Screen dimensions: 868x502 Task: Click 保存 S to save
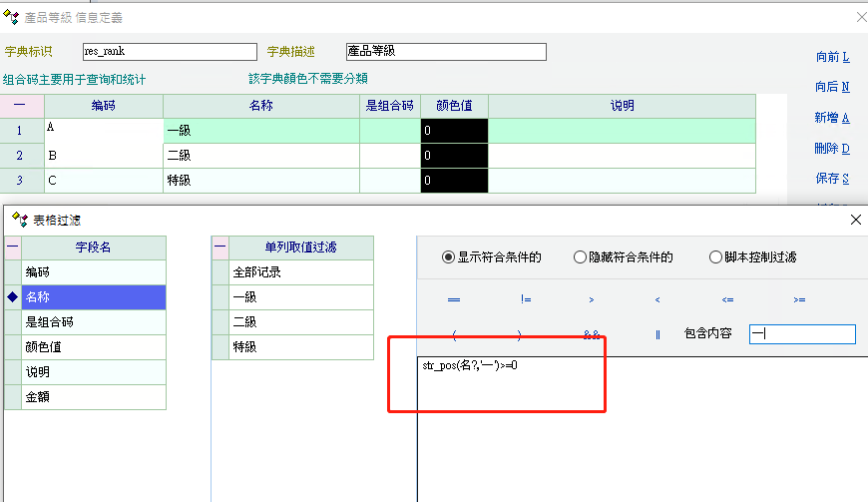point(832,179)
